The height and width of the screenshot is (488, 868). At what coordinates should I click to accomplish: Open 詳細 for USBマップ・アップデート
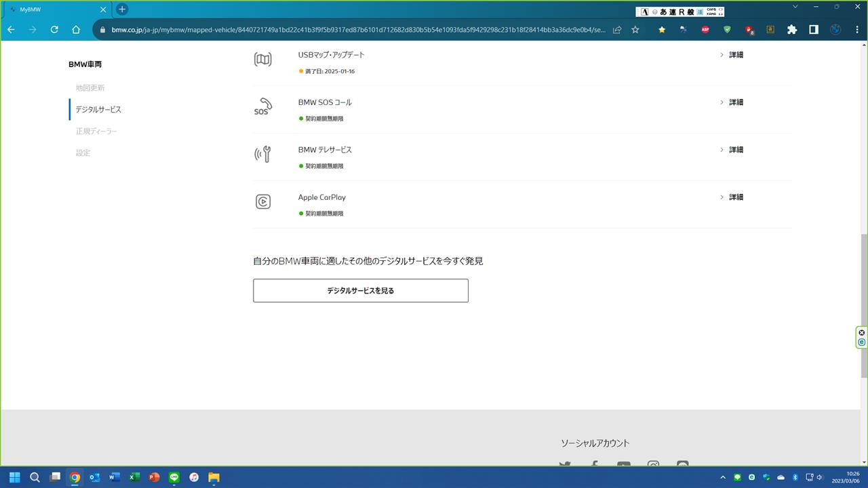pyautogui.click(x=732, y=55)
